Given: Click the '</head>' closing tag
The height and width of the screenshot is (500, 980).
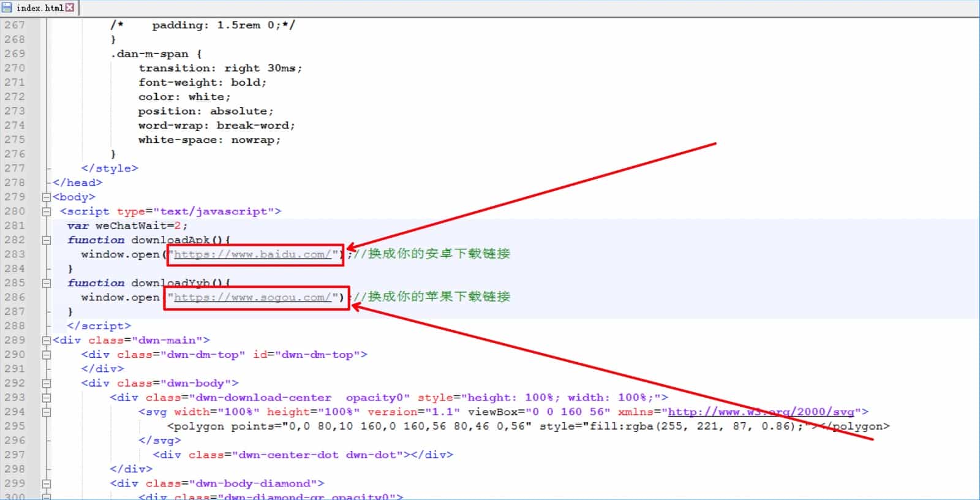Looking at the screenshot, I should pyautogui.click(x=77, y=183).
